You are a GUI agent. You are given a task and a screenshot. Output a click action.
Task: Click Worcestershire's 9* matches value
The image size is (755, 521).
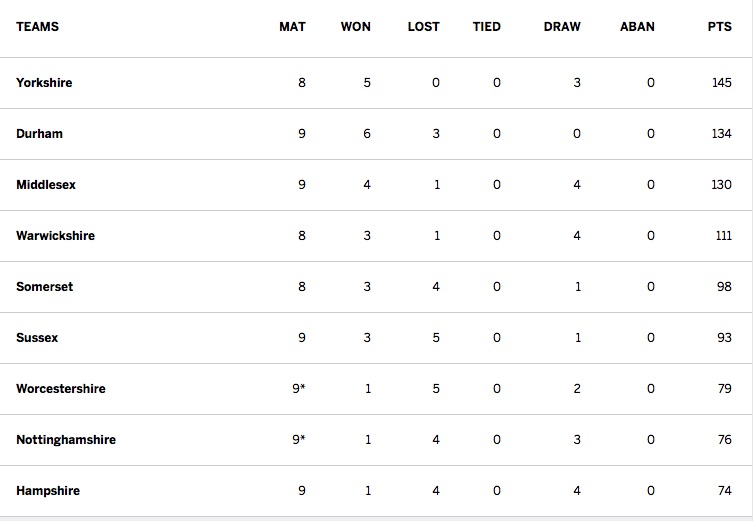299,389
